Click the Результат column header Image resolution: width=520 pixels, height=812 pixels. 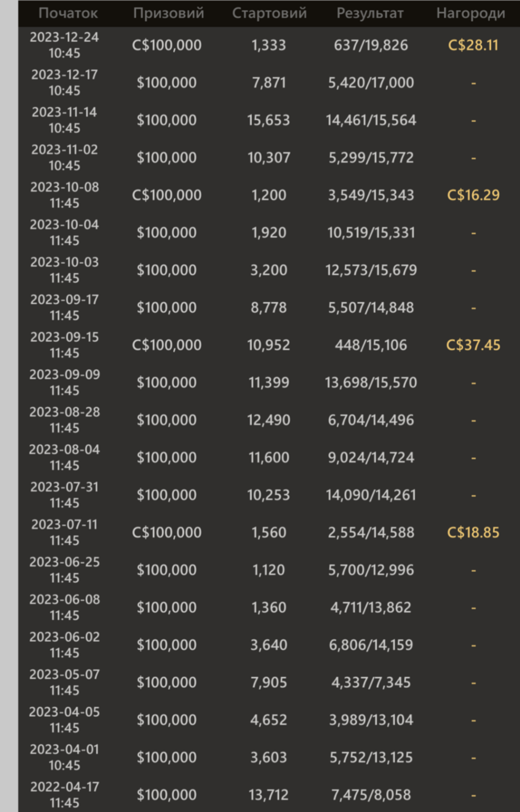pyautogui.click(x=370, y=14)
